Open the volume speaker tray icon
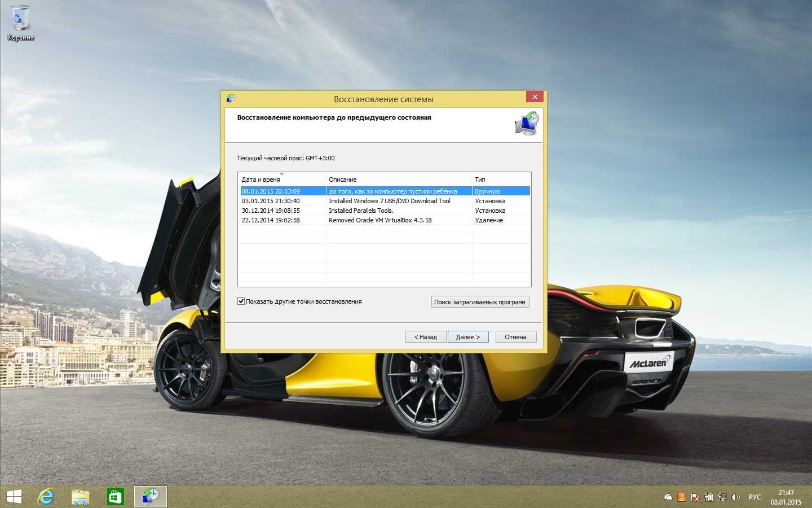 735,497
